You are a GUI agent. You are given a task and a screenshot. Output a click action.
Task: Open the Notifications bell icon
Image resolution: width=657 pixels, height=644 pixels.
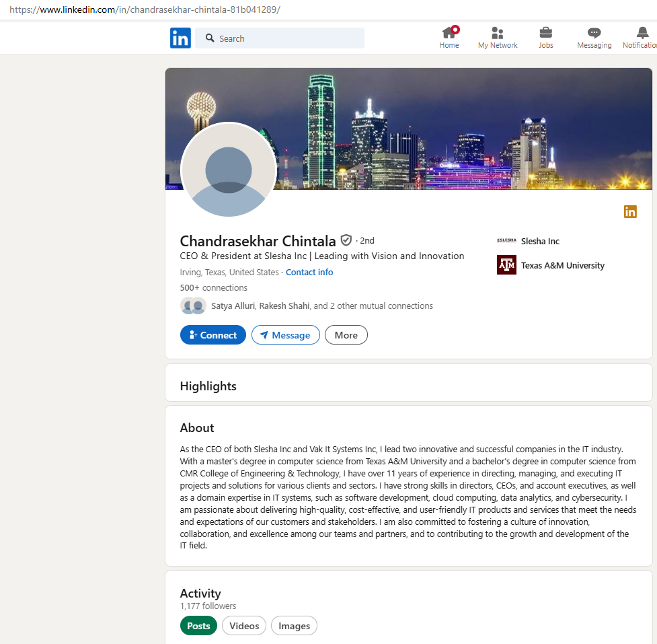point(642,34)
